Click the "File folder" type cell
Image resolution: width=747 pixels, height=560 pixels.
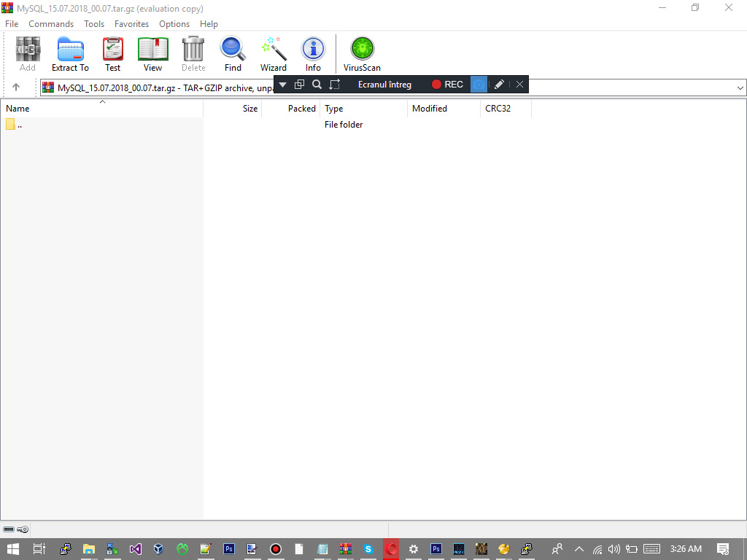[x=344, y=125]
